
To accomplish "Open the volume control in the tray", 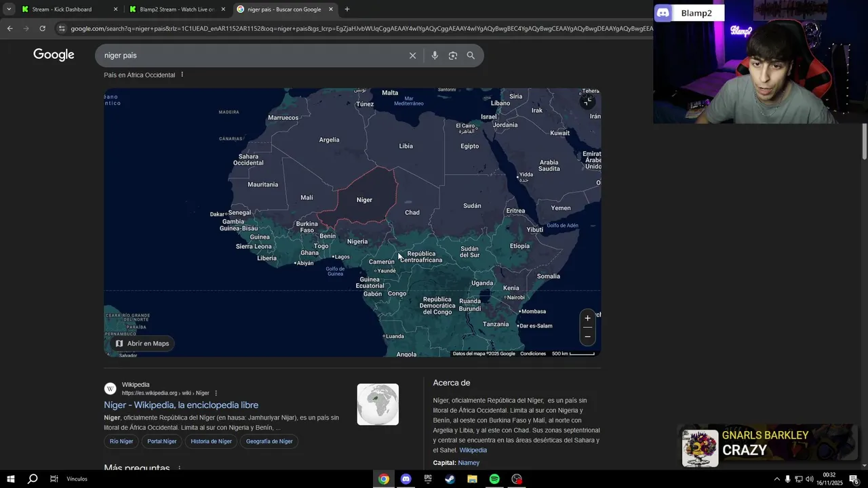I will point(810,479).
